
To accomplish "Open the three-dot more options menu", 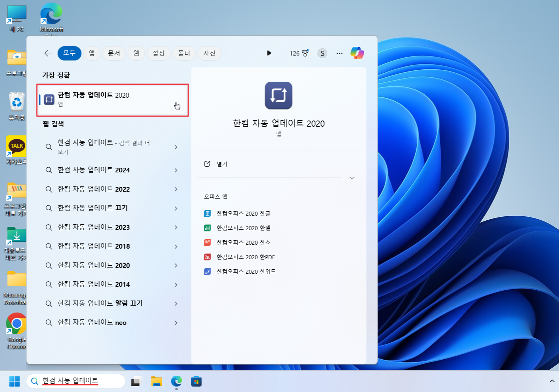I will 339,53.
